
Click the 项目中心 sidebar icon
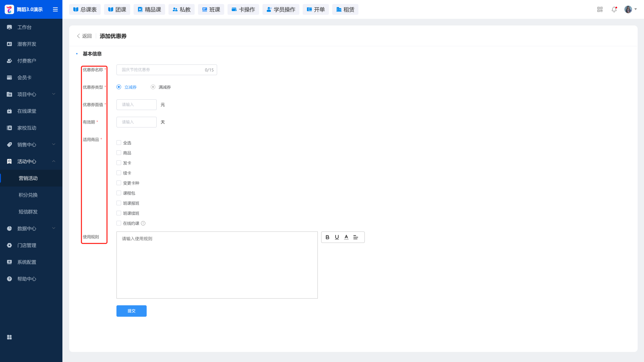(x=9, y=94)
